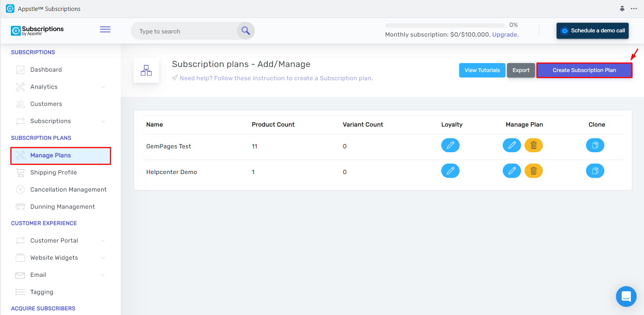Expand the Customer Portal submenu
Viewport: 644px width, 315px height.
pos(103,241)
